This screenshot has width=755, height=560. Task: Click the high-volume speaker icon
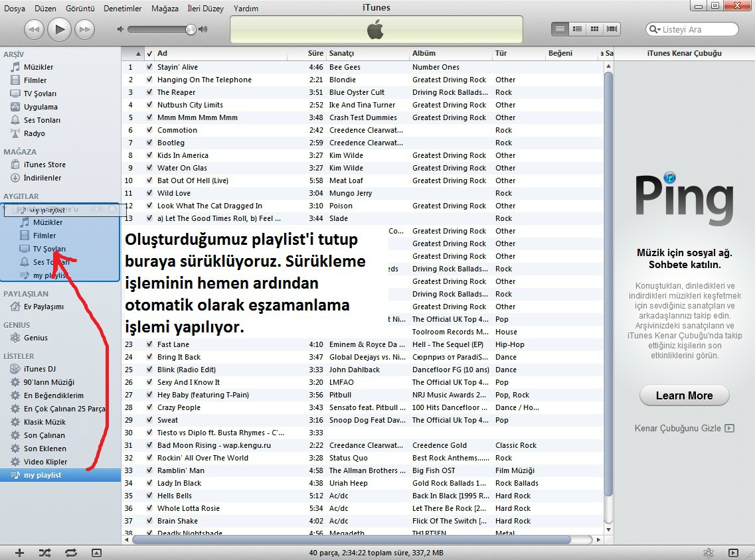pos(203,29)
